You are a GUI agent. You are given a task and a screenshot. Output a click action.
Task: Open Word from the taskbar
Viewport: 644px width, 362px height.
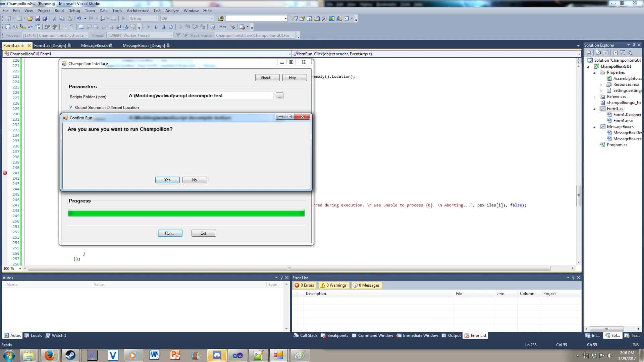click(x=154, y=355)
